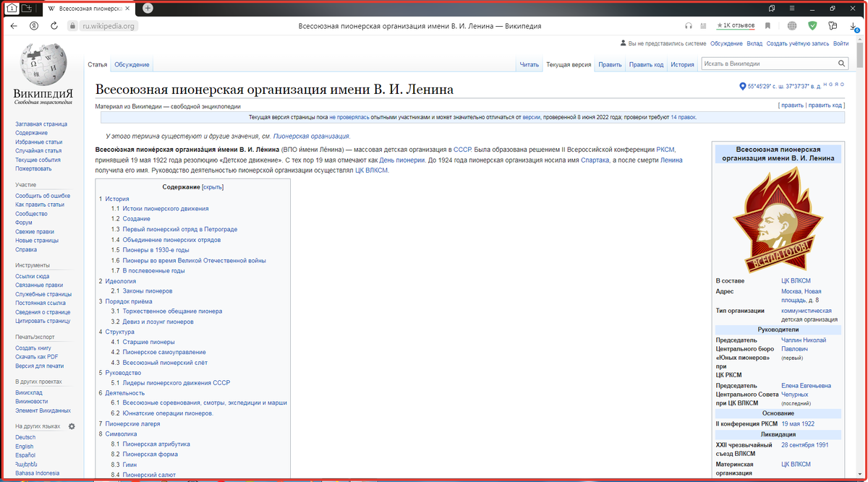
Task: Open '19 мая 1922' date link in infobox
Action: pos(798,424)
